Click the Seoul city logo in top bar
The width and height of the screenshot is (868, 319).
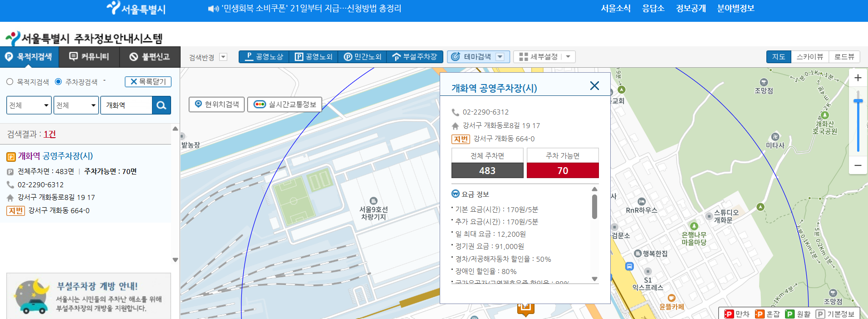[136, 8]
